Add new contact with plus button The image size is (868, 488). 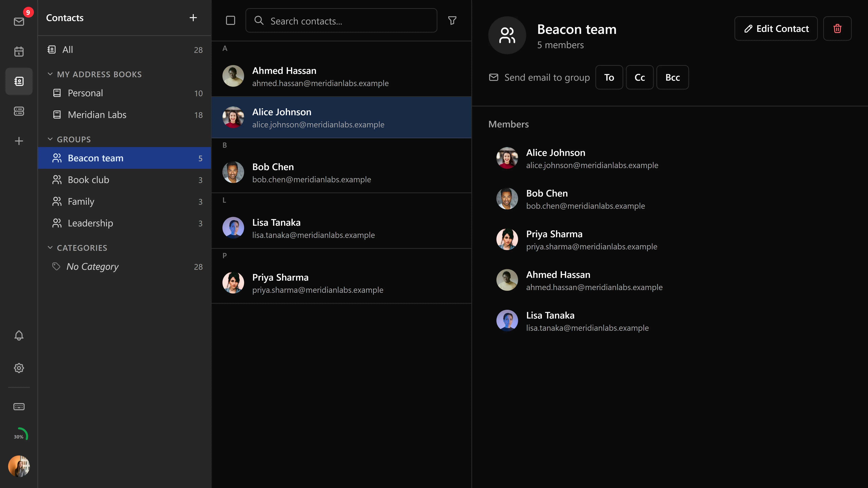(x=193, y=17)
